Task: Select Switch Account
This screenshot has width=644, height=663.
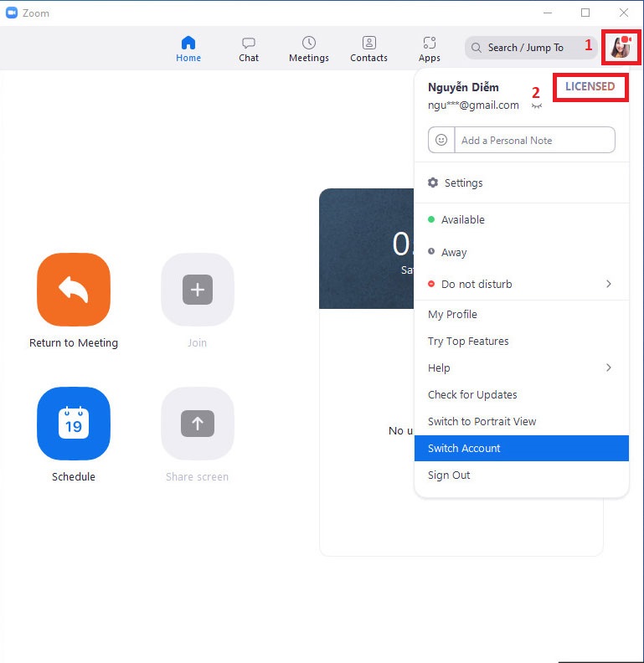Action: click(x=521, y=448)
